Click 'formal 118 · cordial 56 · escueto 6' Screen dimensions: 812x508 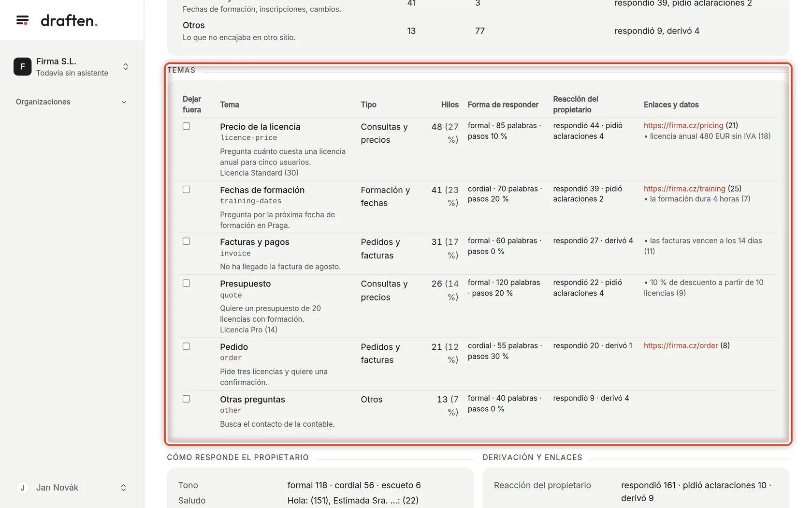tap(354, 485)
